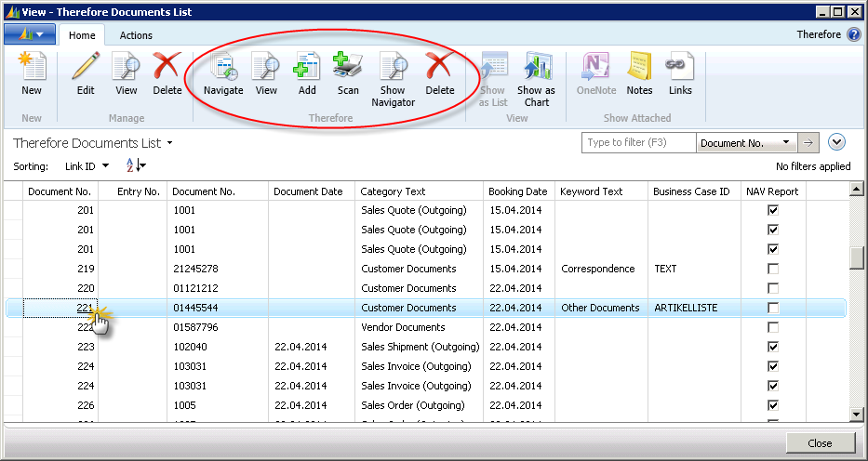868x461 pixels.
Task: Open the Document No. filter field dropdown
Action: [786, 143]
